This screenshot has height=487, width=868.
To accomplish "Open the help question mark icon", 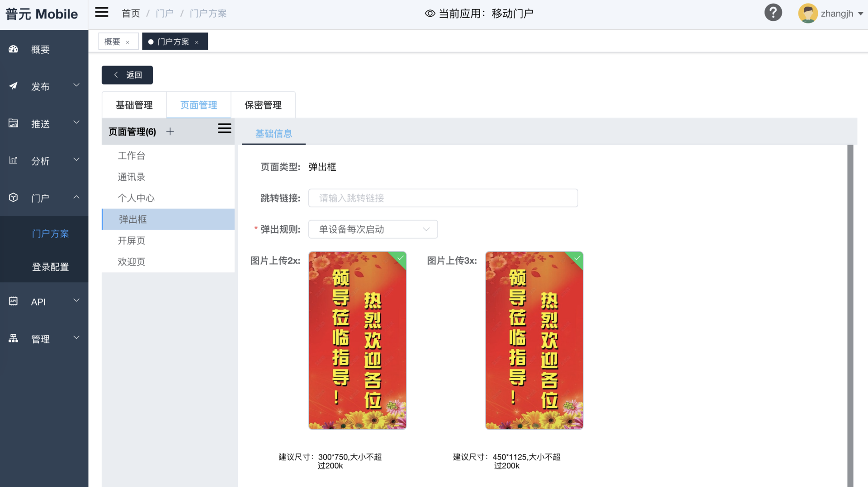I will 773,13.
